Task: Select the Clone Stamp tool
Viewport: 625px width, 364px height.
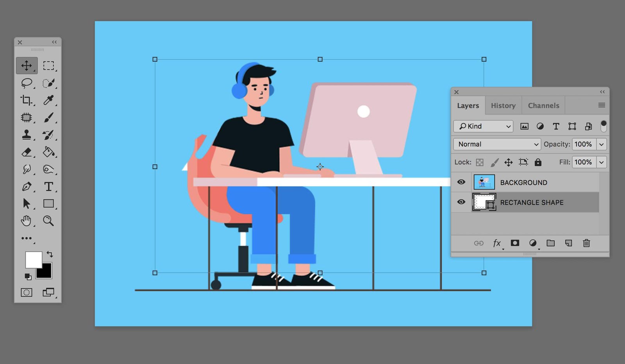Action: click(27, 135)
